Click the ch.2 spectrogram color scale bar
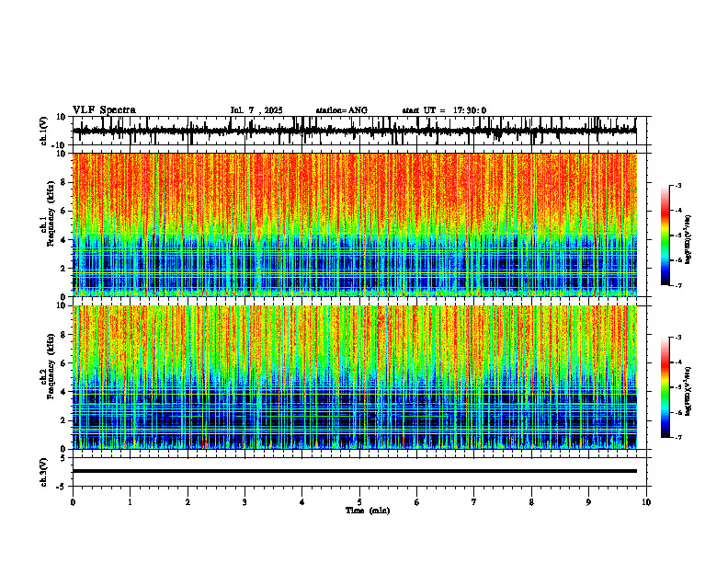The image size is (728, 563). point(665,387)
